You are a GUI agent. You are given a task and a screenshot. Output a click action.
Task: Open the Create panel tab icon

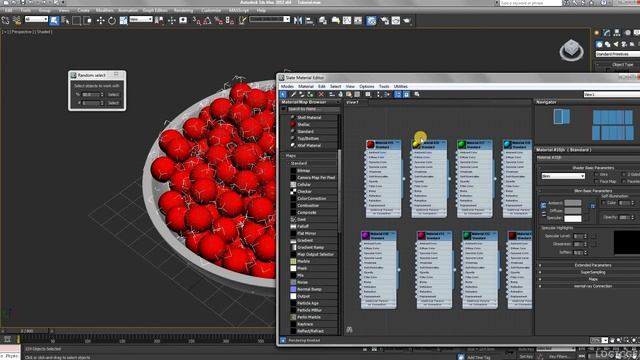[x=597, y=33]
